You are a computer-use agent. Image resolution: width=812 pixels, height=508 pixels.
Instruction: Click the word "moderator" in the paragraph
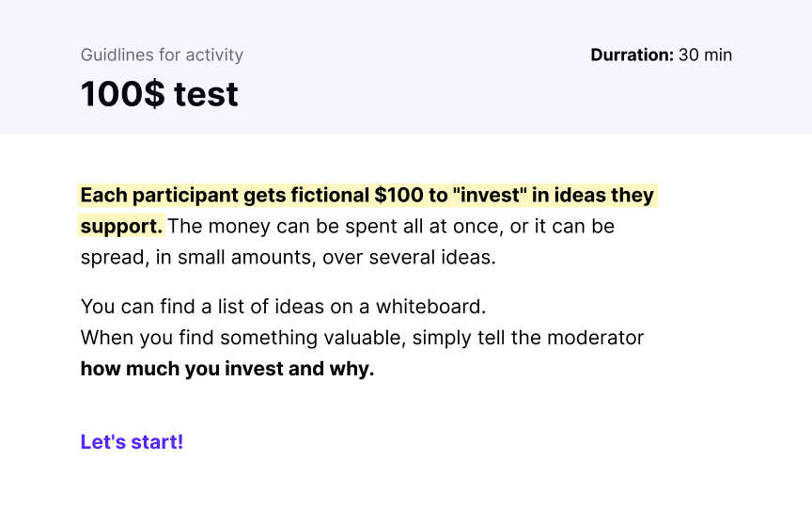pos(596,338)
